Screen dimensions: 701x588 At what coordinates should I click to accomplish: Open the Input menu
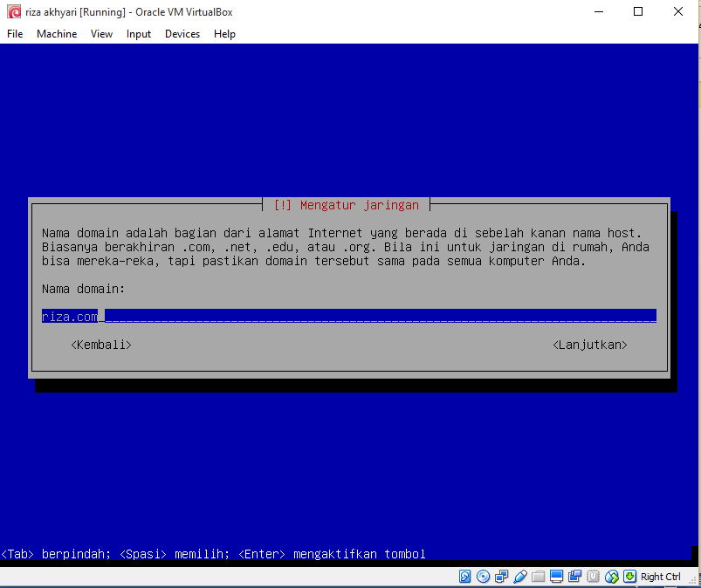[139, 34]
